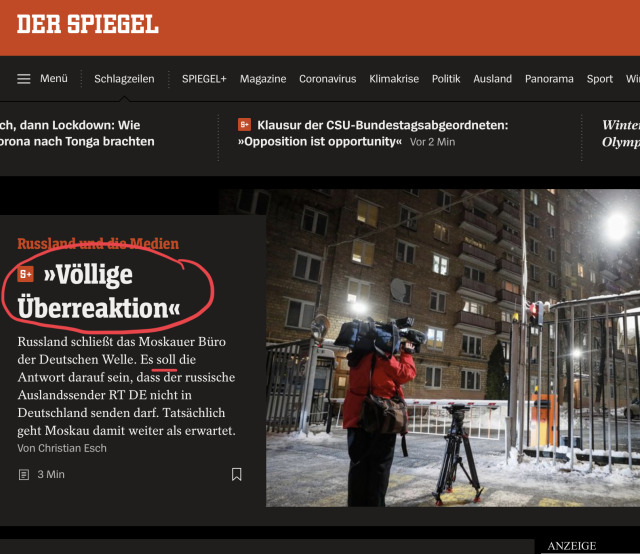Image resolution: width=640 pixels, height=554 pixels.
Task: Open the Panorama section
Action: [x=549, y=79]
